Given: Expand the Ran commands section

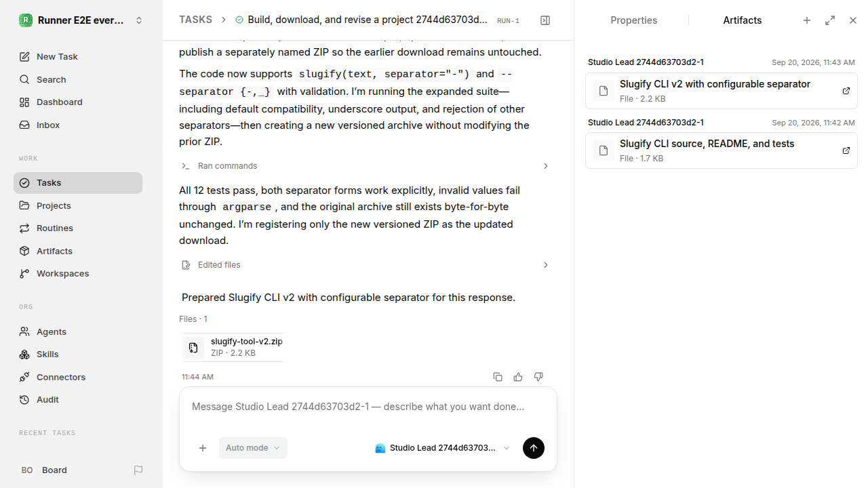Looking at the screenshot, I should (365, 166).
